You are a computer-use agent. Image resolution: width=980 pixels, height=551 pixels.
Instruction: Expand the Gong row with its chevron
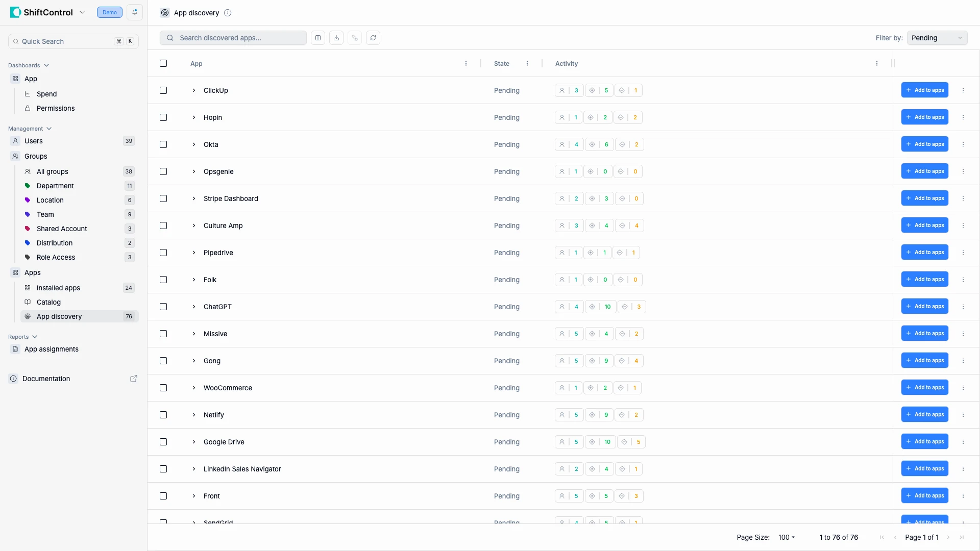point(193,361)
